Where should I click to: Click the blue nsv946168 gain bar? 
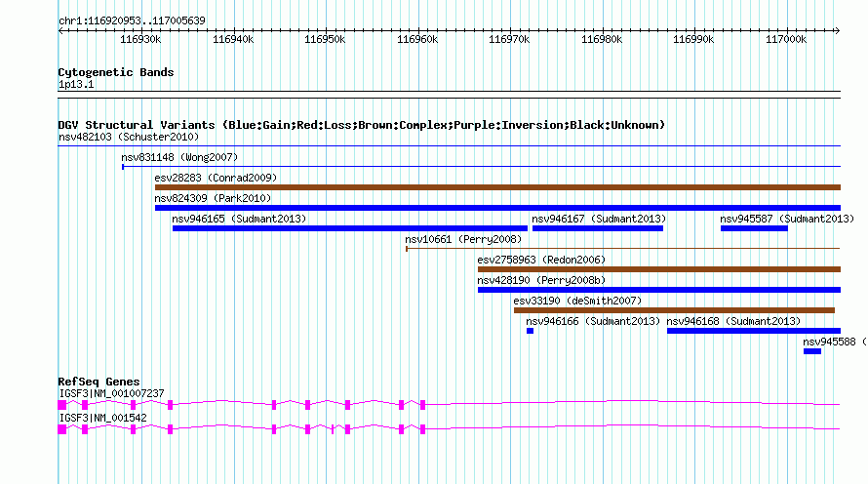754,331
